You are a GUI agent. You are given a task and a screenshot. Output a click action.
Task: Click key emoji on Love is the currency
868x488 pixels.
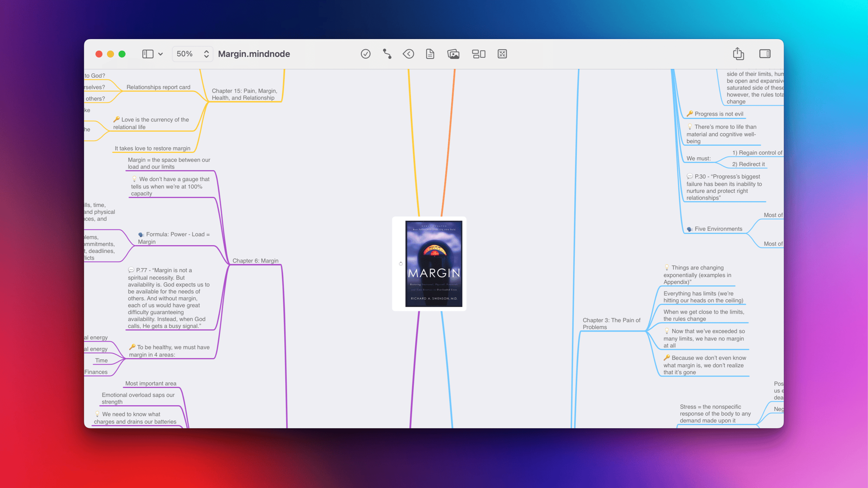click(x=116, y=119)
